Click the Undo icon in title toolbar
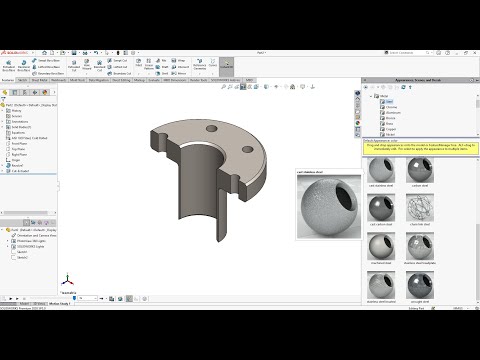Viewport: 480px width, 360px height. [x=96, y=53]
